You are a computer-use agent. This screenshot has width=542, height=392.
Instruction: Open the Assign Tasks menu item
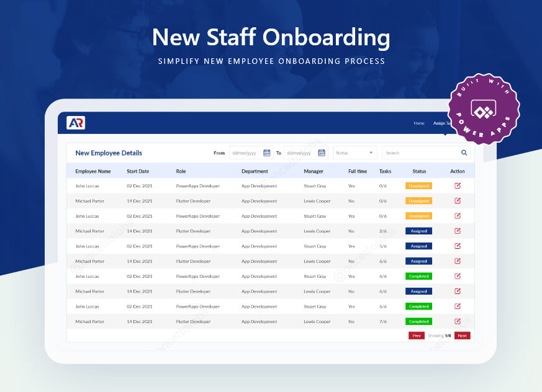tap(441, 123)
